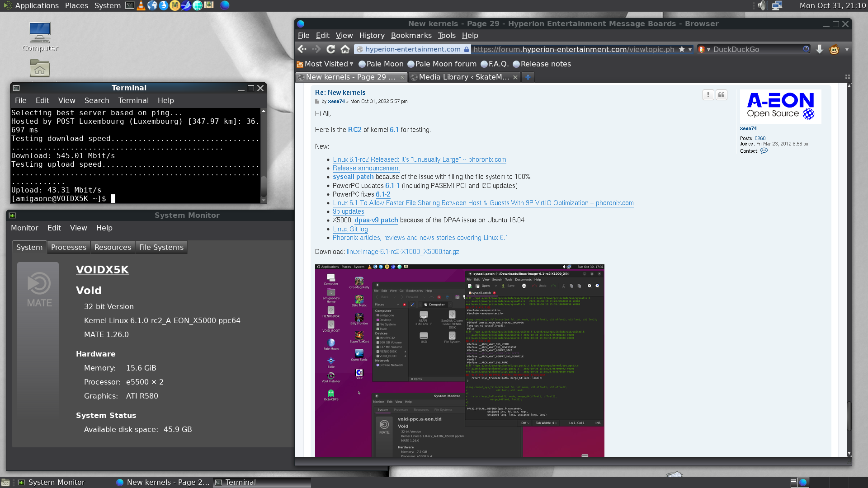Open the yellow spider launcher in the top panel
This screenshot has width=868, height=488.
point(175,5)
